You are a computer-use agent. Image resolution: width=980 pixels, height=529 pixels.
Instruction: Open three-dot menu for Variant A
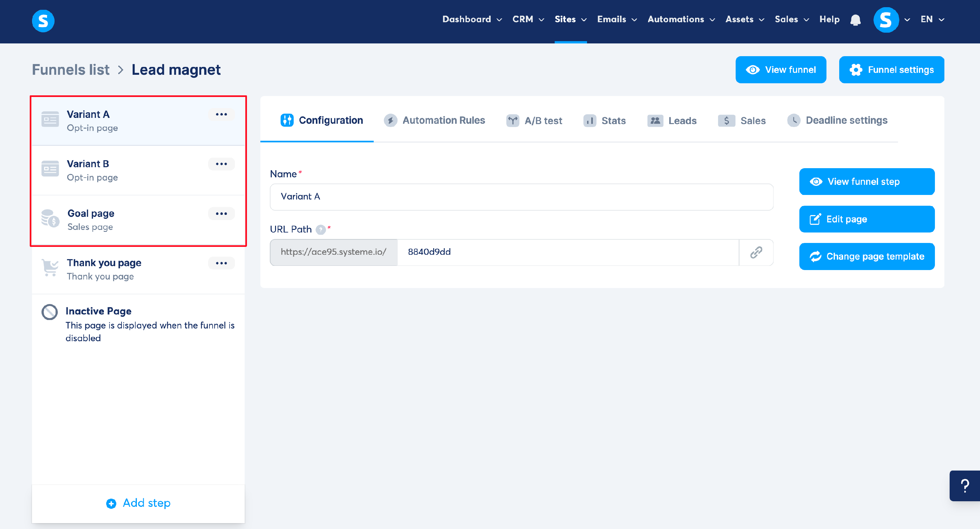pos(221,114)
